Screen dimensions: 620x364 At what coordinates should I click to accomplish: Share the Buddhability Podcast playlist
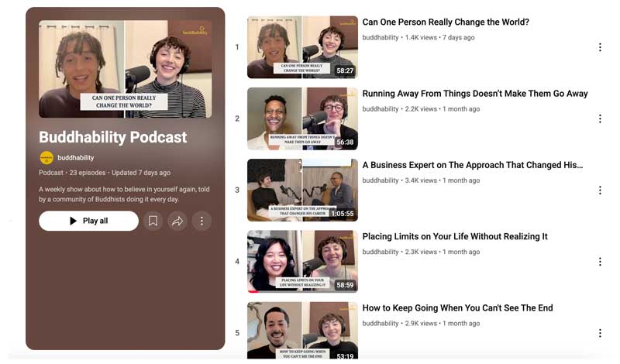(x=177, y=221)
